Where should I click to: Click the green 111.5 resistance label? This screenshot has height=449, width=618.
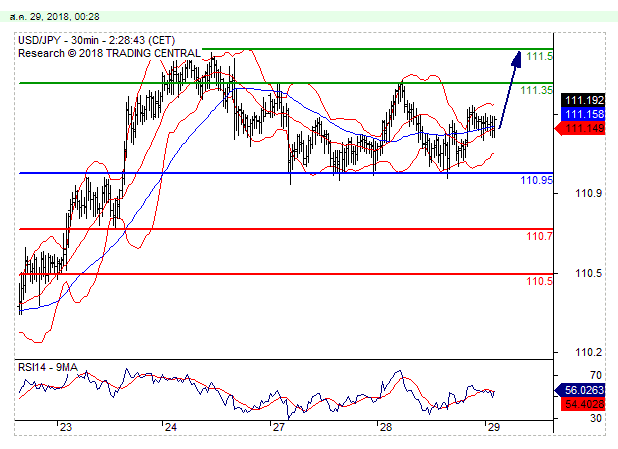coord(540,56)
